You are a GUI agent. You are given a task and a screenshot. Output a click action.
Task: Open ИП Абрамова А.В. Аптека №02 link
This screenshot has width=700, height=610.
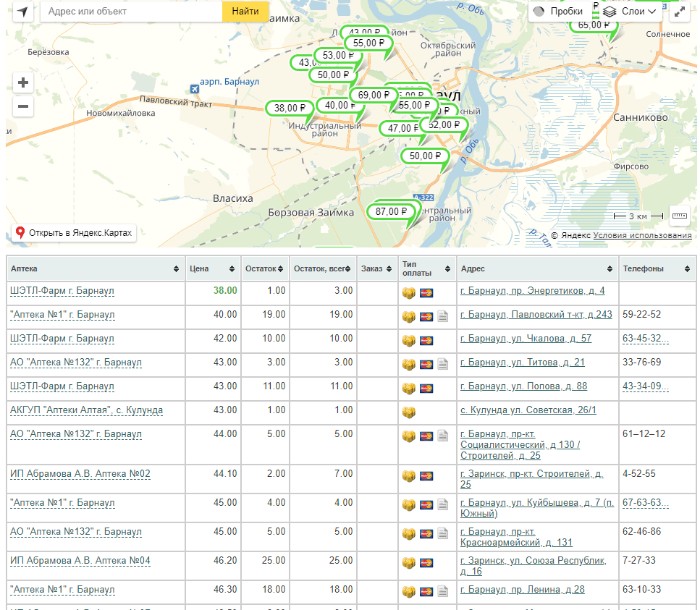(80, 474)
